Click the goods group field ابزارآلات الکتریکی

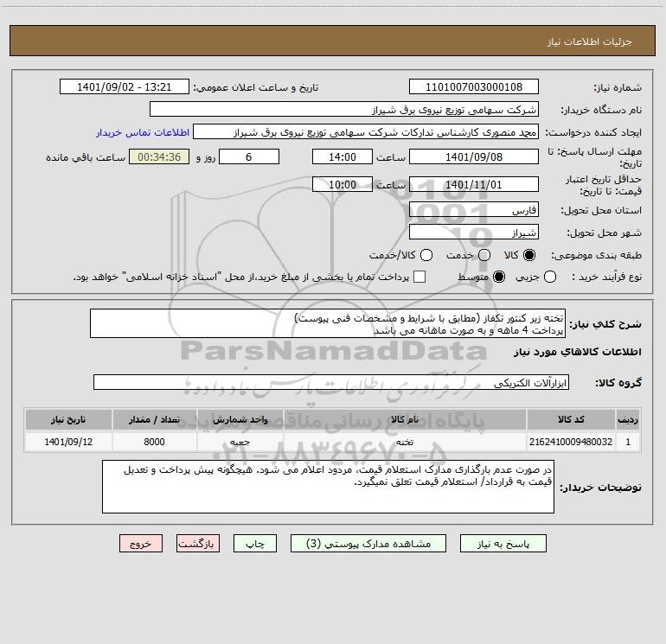coord(331,382)
